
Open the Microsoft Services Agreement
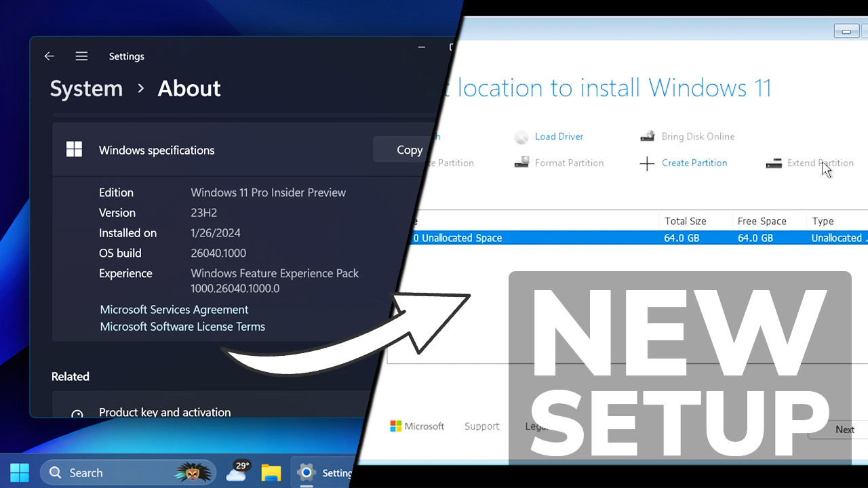[174, 309]
